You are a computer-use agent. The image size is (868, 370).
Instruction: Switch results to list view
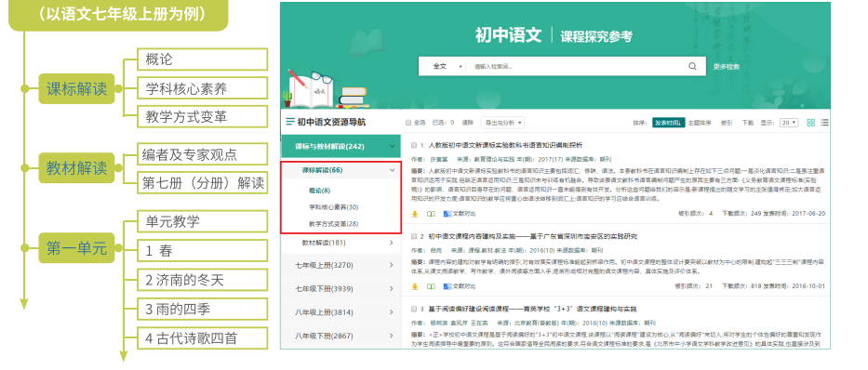825,123
